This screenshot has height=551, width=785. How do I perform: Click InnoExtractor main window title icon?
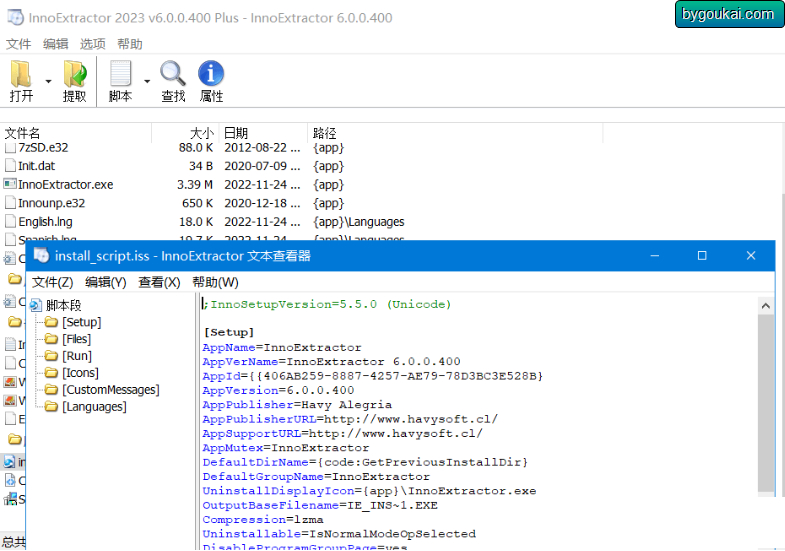(15, 17)
